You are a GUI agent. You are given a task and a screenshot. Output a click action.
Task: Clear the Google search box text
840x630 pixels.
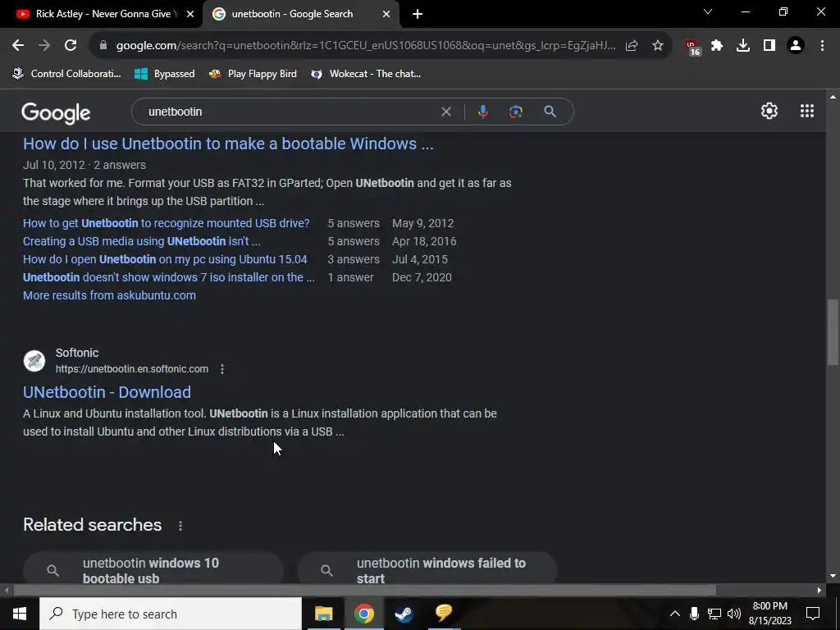(445, 112)
